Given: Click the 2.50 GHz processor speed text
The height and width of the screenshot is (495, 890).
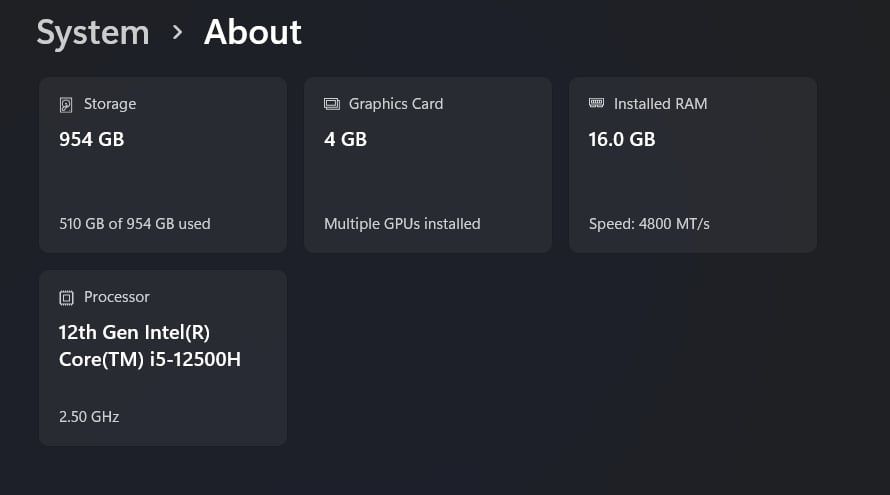Looking at the screenshot, I should point(89,416).
